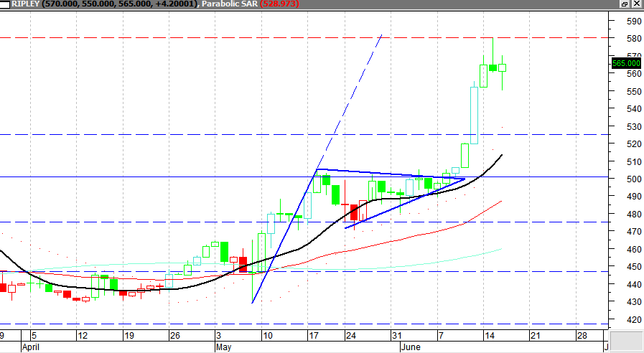The height and width of the screenshot is (353, 644).
Task: Select the triangle's upper blue trendline
Action: pos(390,174)
